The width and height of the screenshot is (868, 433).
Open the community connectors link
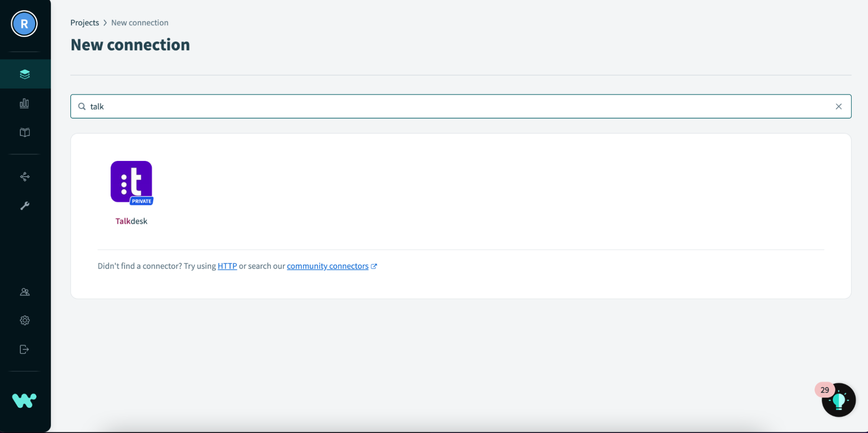click(x=327, y=266)
